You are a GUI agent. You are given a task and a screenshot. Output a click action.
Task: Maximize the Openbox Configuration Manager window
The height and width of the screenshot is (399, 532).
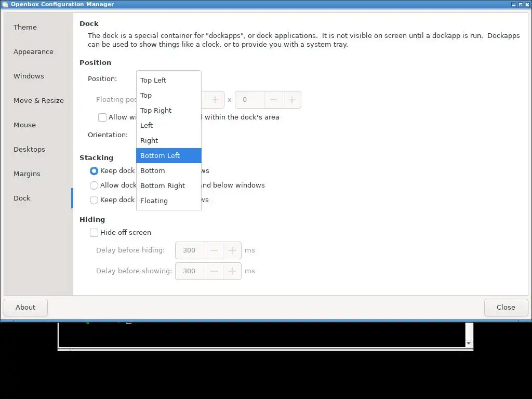click(x=521, y=5)
